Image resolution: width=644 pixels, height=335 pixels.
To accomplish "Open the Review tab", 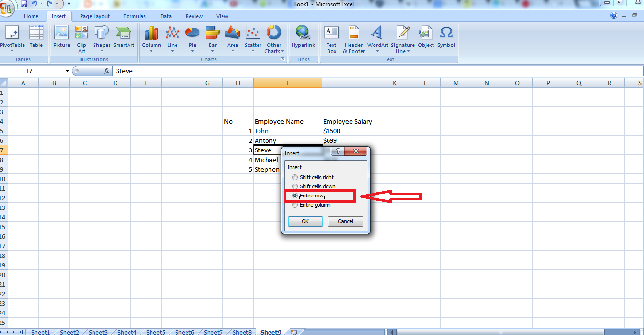I will (194, 16).
